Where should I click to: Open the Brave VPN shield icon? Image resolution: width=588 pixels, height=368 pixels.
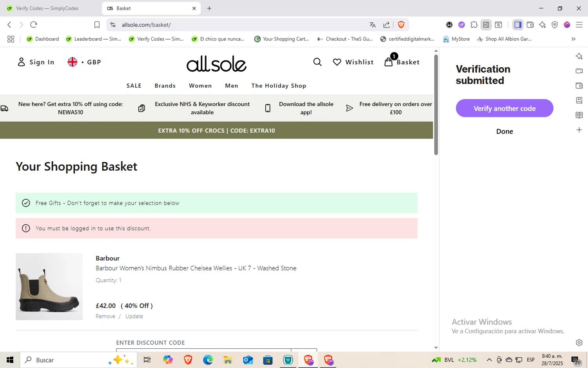click(555, 25)
